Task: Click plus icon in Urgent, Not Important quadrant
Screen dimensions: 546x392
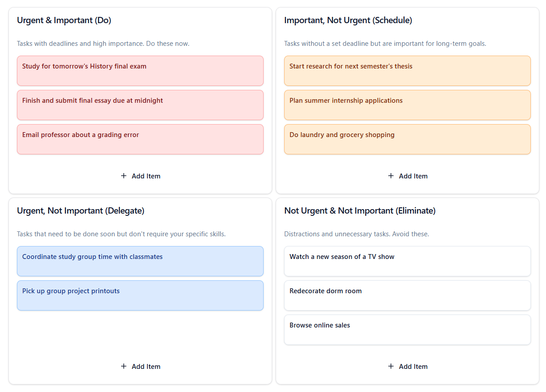Action: 124,366
